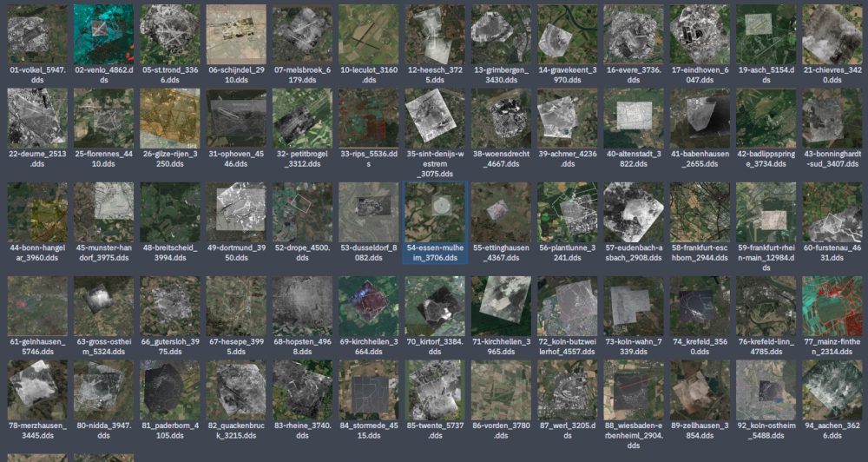Image resolution: width=868 pixels, height=462 pixels.
Task: Select 38-woensdrecht_4667.dds thumbnail
Action: (501, 118)
